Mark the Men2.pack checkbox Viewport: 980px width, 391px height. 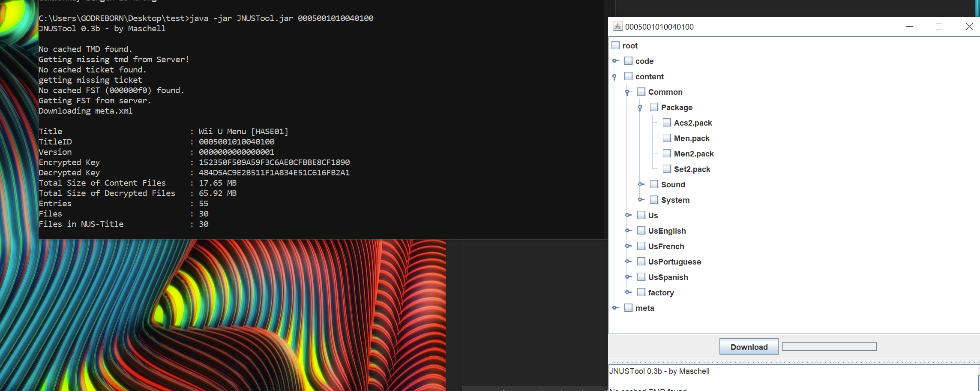coord(667,153)
